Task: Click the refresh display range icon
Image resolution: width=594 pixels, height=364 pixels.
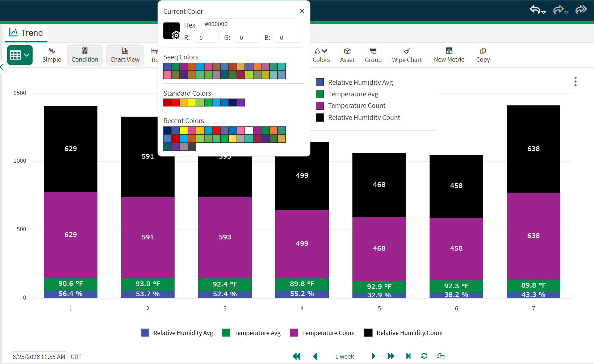Action: click(x=424, y=356)
